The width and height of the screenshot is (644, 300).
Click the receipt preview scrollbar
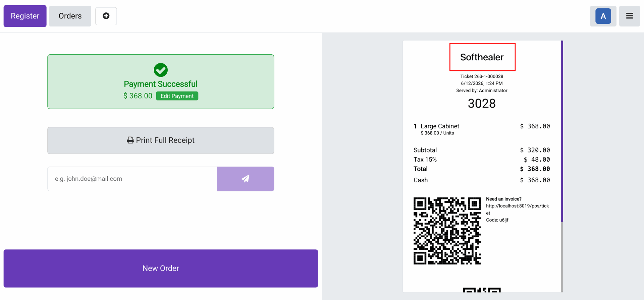[562, 131]
